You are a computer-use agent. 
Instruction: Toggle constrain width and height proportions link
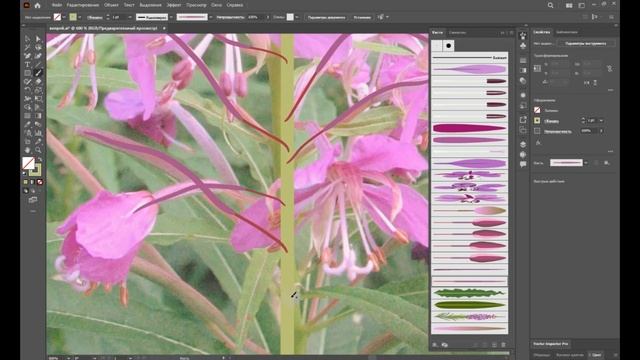(609, 69)
